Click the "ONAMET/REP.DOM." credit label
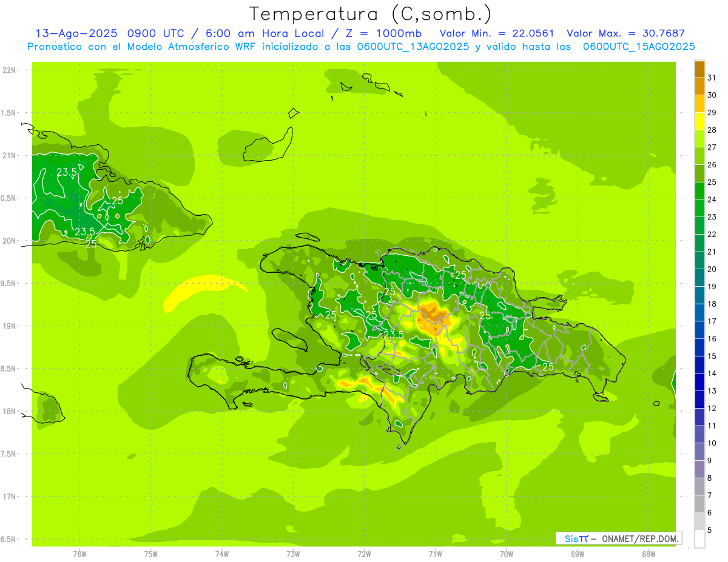 pos(641,538)
